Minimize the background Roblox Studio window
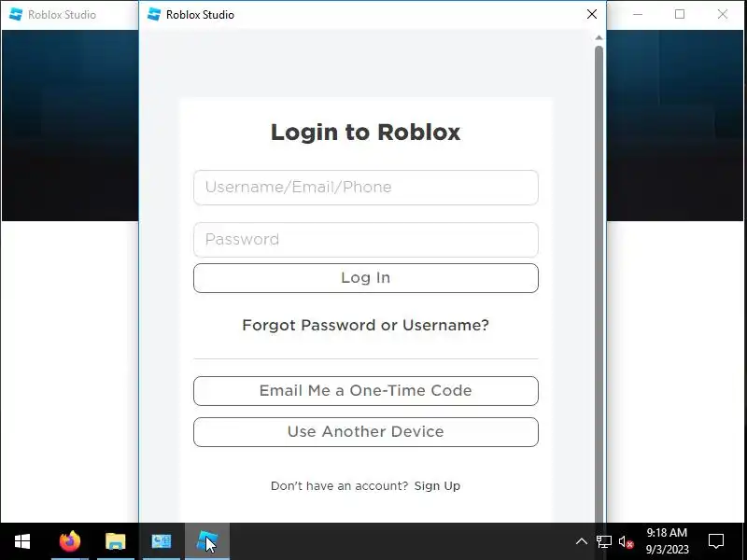The image size is (747, 560). [x=638, y=14]
